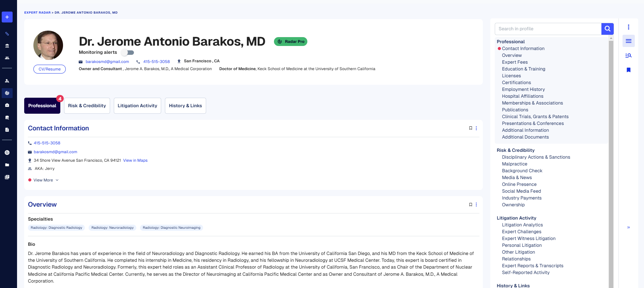Viewport: 644px width, 288px height.
Task: Click the blue plus button in sidebar
Action: (7, 17)
